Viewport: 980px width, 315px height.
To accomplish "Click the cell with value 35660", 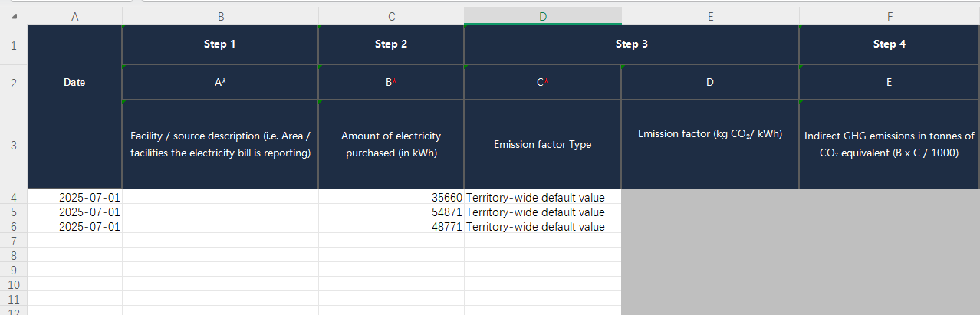I will pyautogui.click(x=391, y=197).
